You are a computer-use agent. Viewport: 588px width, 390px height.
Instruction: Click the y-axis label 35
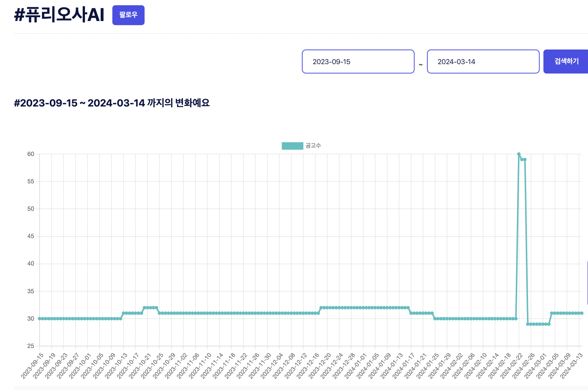pyautogui.click(x=31, y=291)
